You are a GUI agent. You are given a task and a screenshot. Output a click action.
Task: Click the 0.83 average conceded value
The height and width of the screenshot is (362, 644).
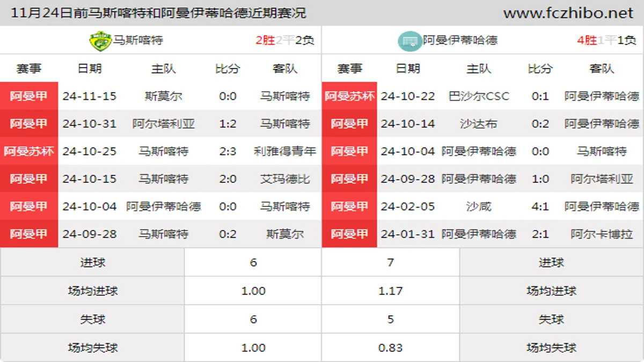tap(390, 348)
